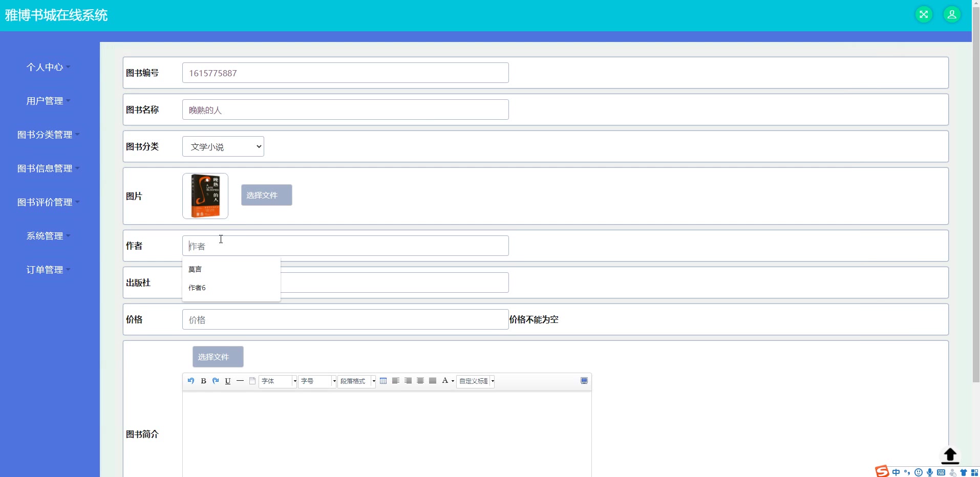
Task: Open the 自定义标题 custom heading dropdown
Action: pyautogui.click(x=476, y=381)
